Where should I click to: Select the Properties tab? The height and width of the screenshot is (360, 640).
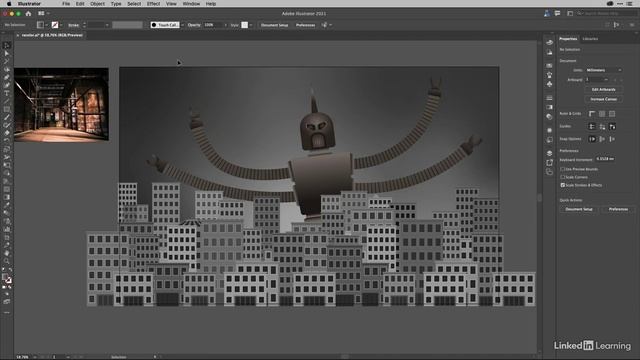[x=568, y=39]
